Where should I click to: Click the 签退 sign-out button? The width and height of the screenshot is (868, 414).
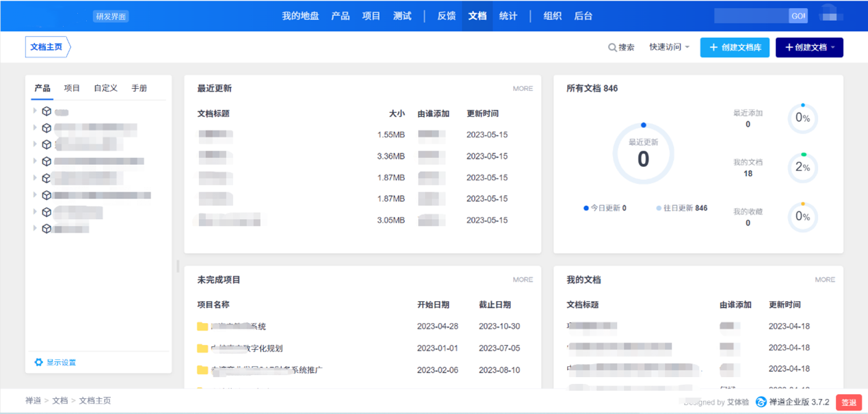click(x=848, y=402)
